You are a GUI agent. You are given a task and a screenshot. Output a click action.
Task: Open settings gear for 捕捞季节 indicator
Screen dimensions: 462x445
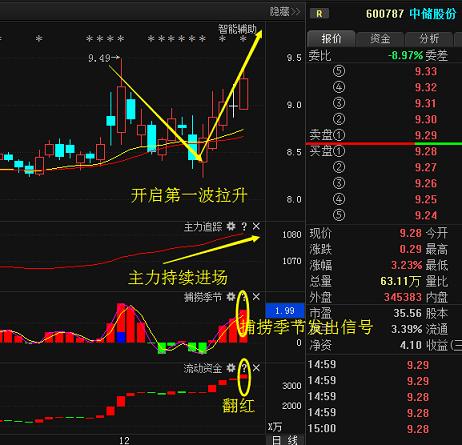pyautogui.click(x=231, y=297)
